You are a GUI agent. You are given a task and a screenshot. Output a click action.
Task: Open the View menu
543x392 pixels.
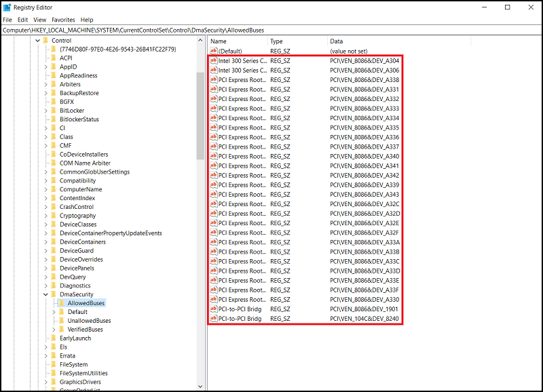pos(40,20)
